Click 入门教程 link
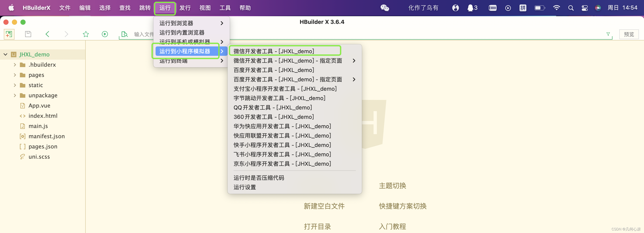 tap(393, 227)
